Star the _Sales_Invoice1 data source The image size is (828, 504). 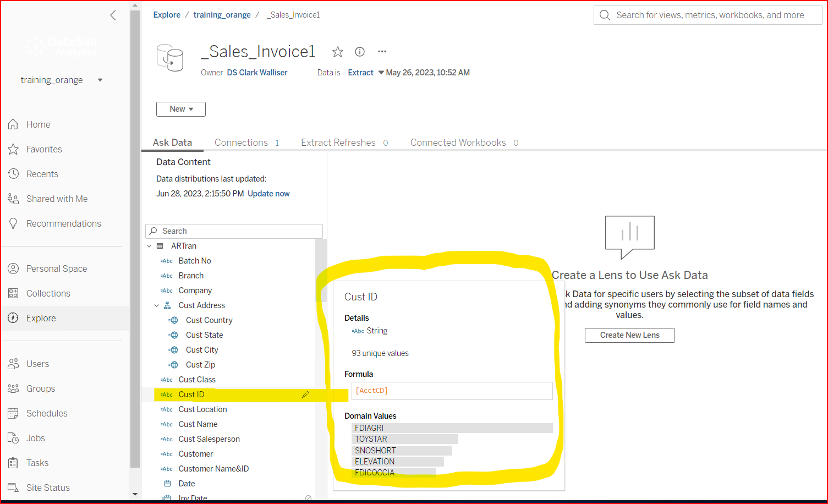[x=337, y=52]
